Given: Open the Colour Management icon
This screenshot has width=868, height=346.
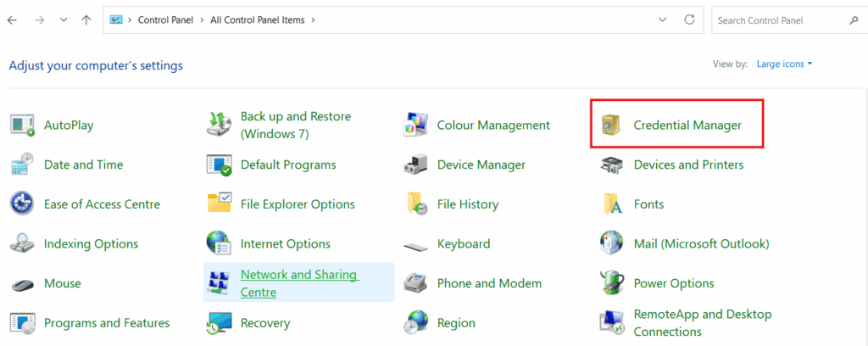Looking at the screenshot, I should coord(415,126).
